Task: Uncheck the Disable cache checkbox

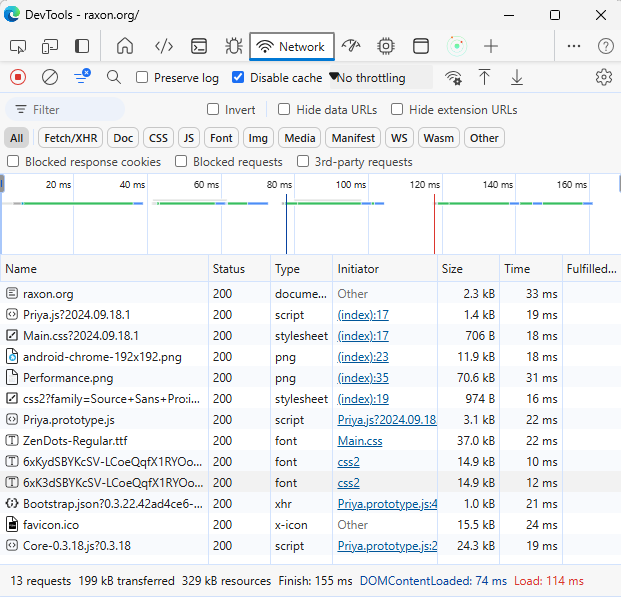Action: (x=238, y=78)
